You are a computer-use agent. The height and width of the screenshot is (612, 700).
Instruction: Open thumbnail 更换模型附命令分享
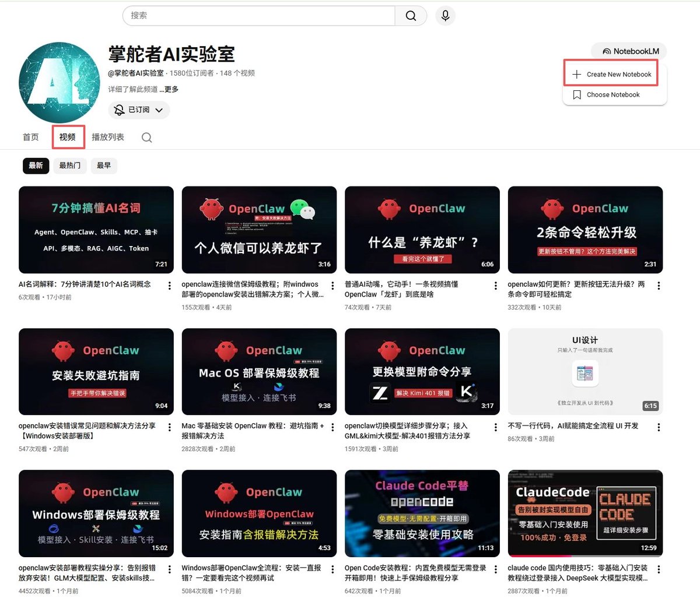[422, 372]
